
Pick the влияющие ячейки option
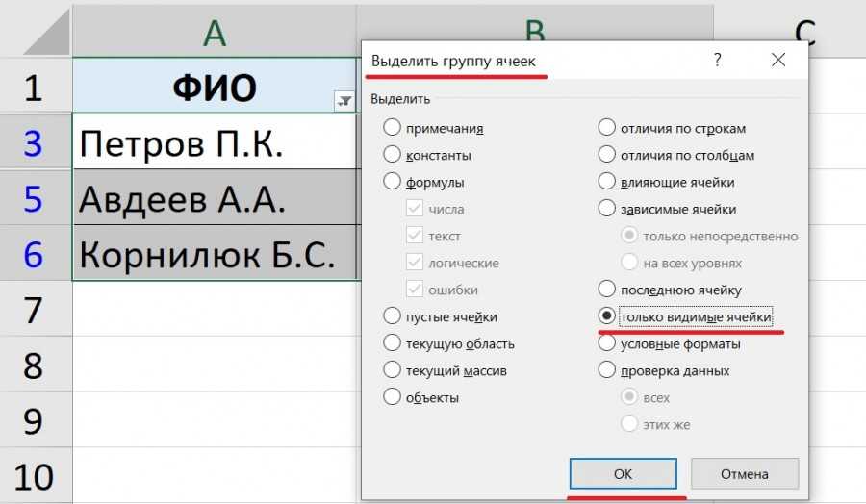coord(607,182)
